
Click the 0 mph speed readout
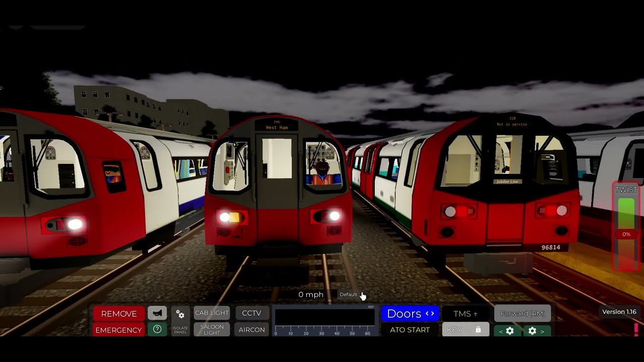(311, 295)
